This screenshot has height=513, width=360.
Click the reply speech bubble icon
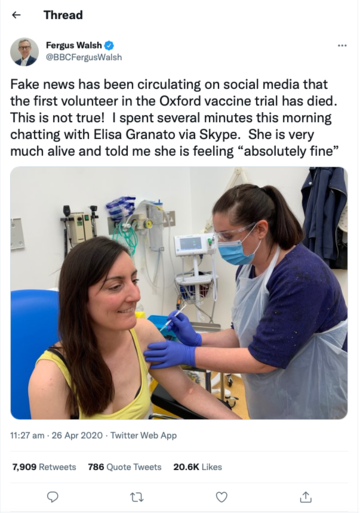point(52,497)
